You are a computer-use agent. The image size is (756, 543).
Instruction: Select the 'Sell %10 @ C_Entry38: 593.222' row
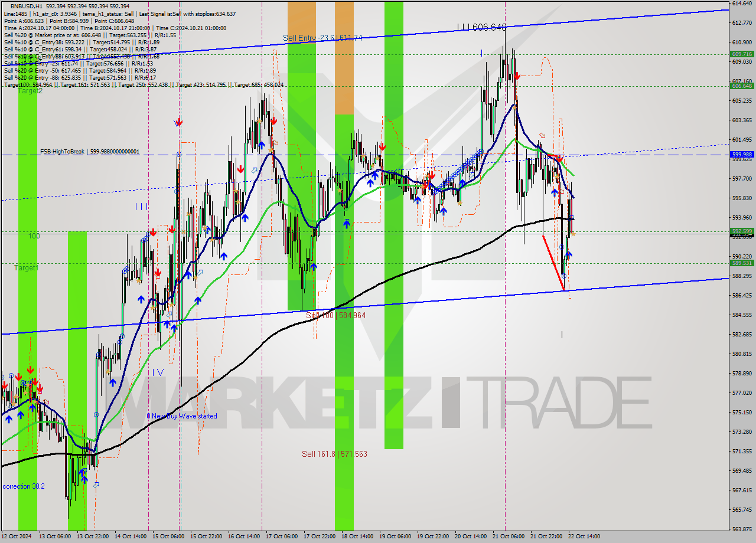(x=82, y=42)
